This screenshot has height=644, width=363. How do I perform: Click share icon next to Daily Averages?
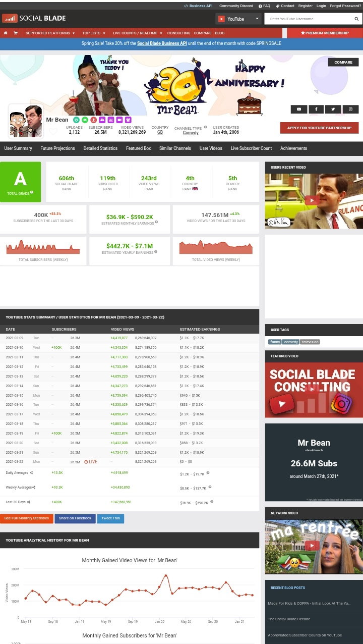31,473
